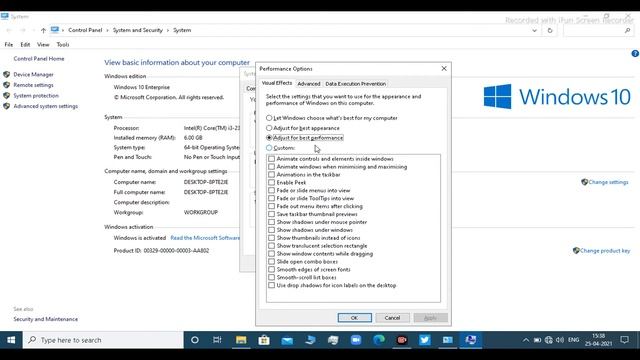Click the System and Security breadcrumb
This screenshot has width=640, height=360.
pos(138,30)
